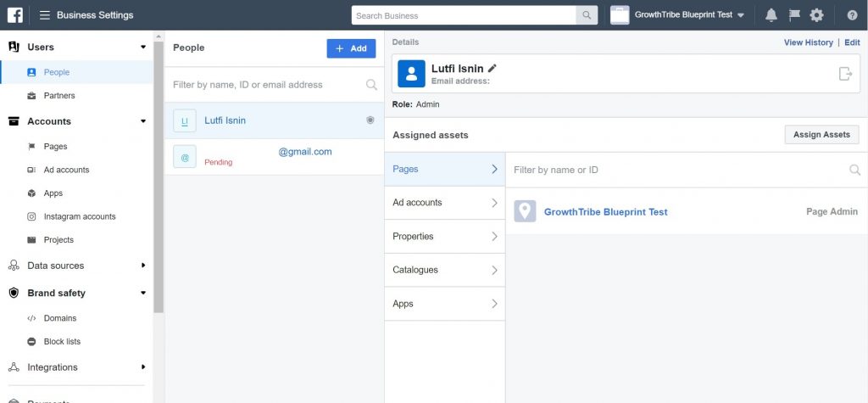This screenshot has width=868, height=403.
Task: Click the Filter by name or ID field
Action: coord(687,170)
